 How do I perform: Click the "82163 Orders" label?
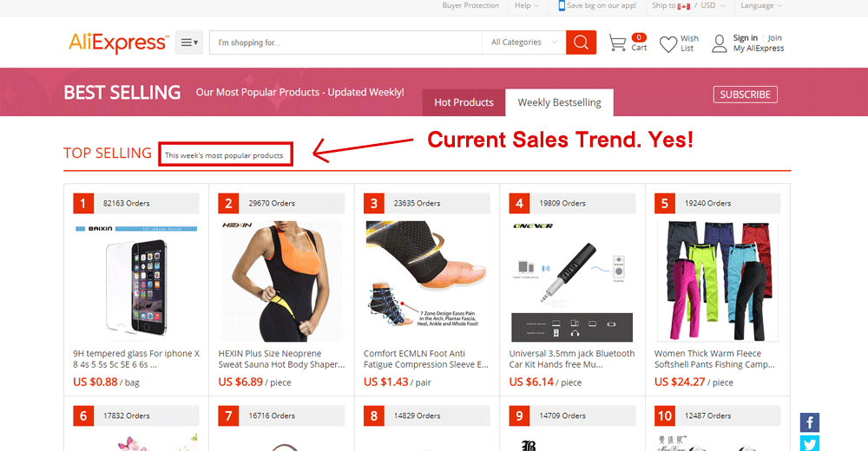point(126,203)
